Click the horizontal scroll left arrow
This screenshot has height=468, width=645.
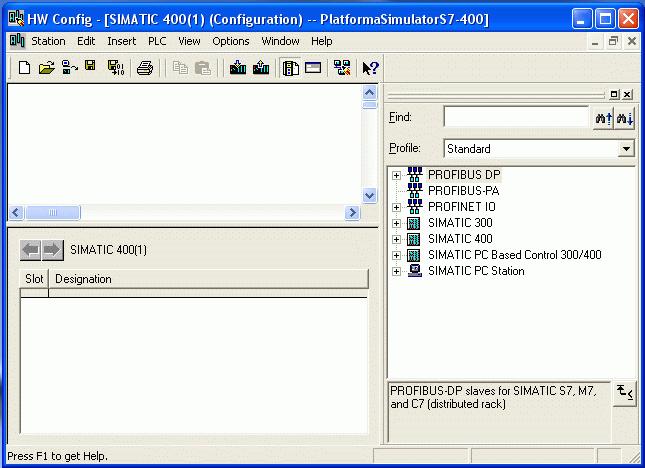[16, 213]
